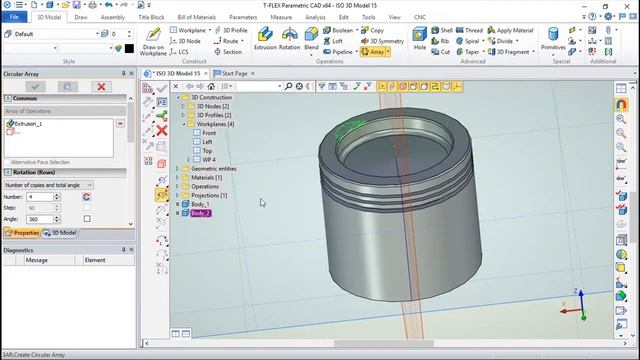Select the Boolean operation
Screen dimensions: 640x360
tap(338, 30)
